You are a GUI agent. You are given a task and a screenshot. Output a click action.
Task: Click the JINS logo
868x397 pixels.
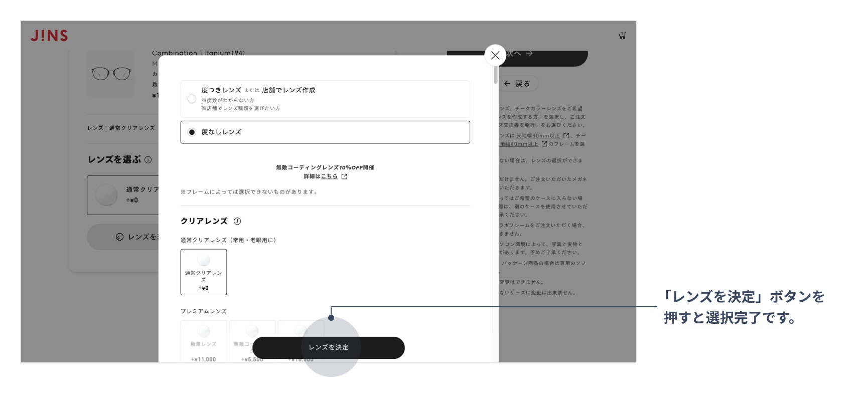coord(49,36)
